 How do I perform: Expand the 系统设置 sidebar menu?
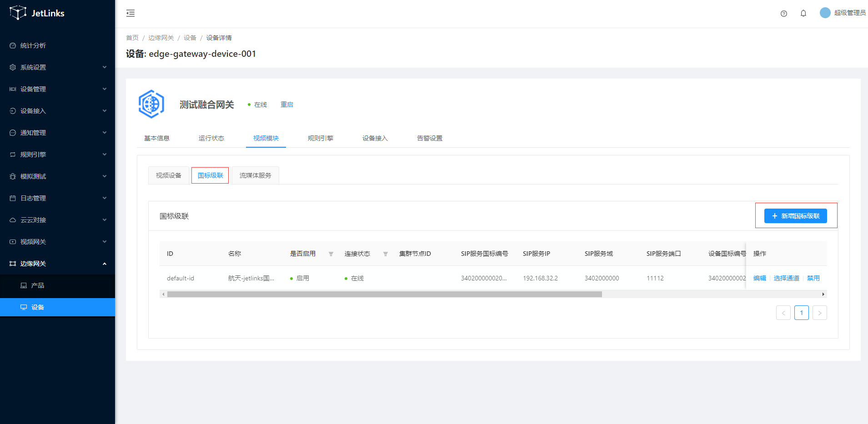(x=57, y=67)
